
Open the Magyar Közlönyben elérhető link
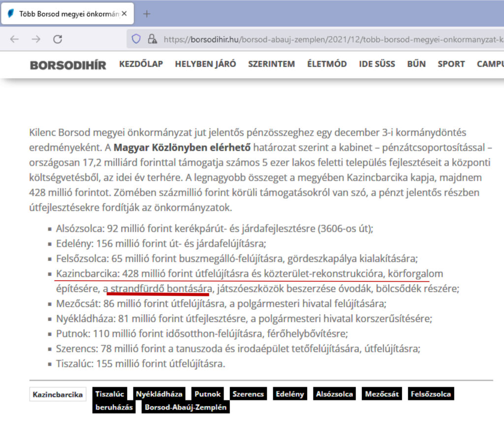tap(182, 147)
